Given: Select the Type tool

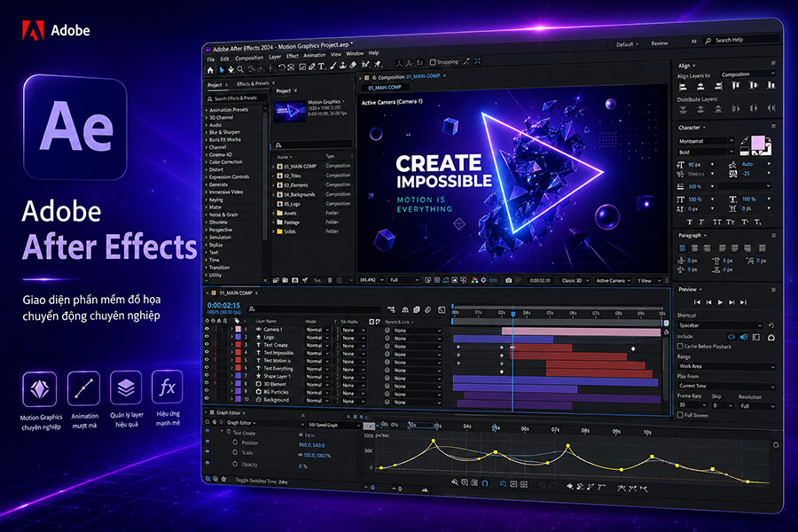Looking at the screenshot, I should [322, 66].
